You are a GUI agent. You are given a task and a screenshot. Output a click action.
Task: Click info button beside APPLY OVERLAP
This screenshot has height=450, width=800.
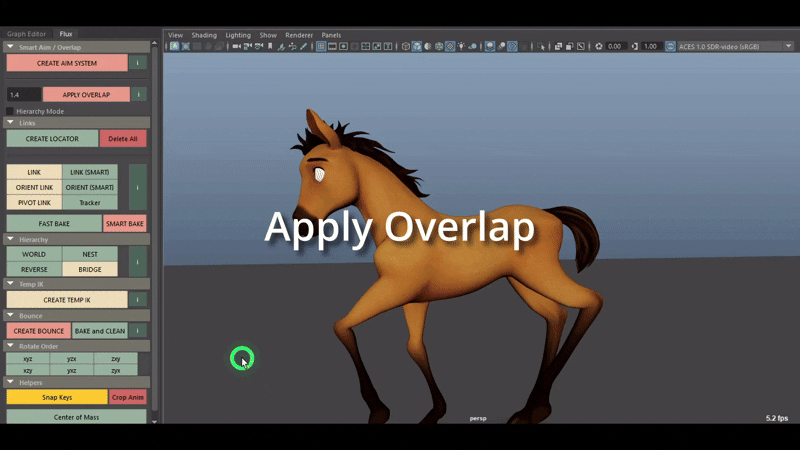click(x=138, y=94)
